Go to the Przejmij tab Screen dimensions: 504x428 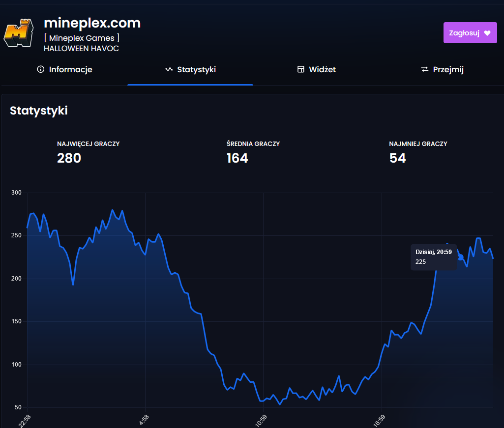point(448,69)
